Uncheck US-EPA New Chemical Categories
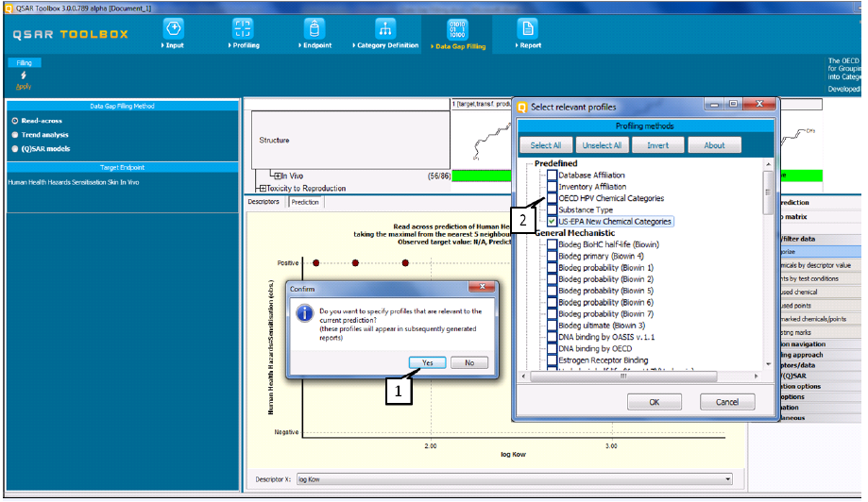The image size is (868, 502). (x=552, y=221)
